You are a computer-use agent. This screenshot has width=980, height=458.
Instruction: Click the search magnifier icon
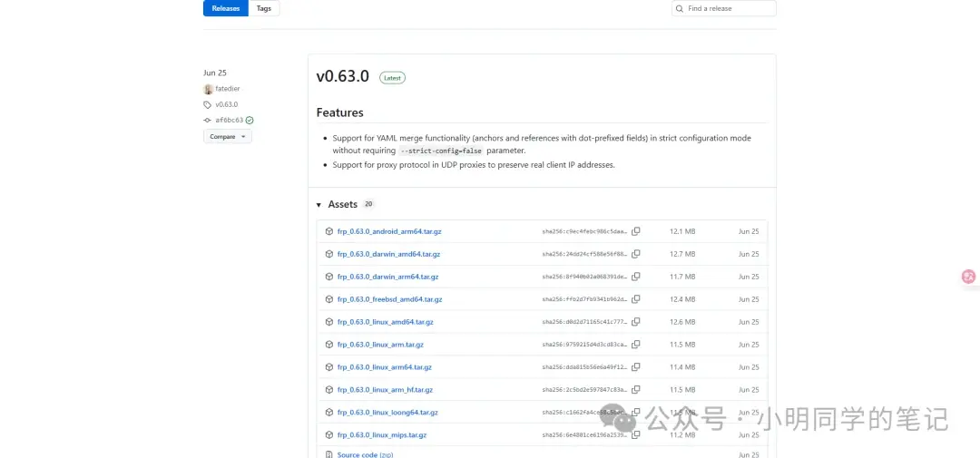tap(680, 9)
